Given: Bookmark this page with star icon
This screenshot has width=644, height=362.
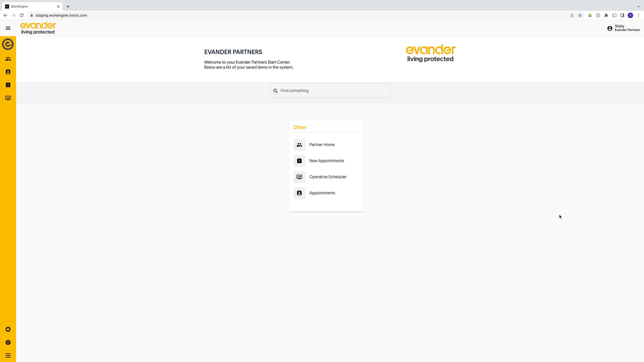Looking at the screenshot, I should click(x=580, y=15).
